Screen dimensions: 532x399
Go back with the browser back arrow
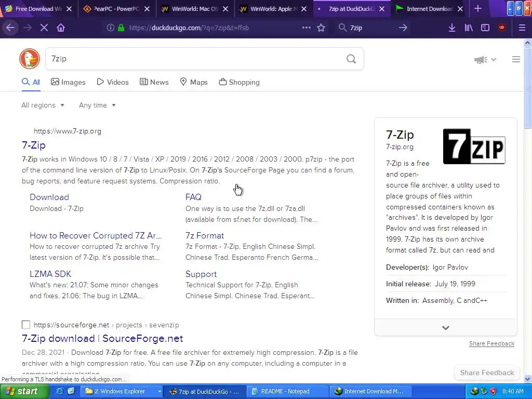tap(10, 28)
